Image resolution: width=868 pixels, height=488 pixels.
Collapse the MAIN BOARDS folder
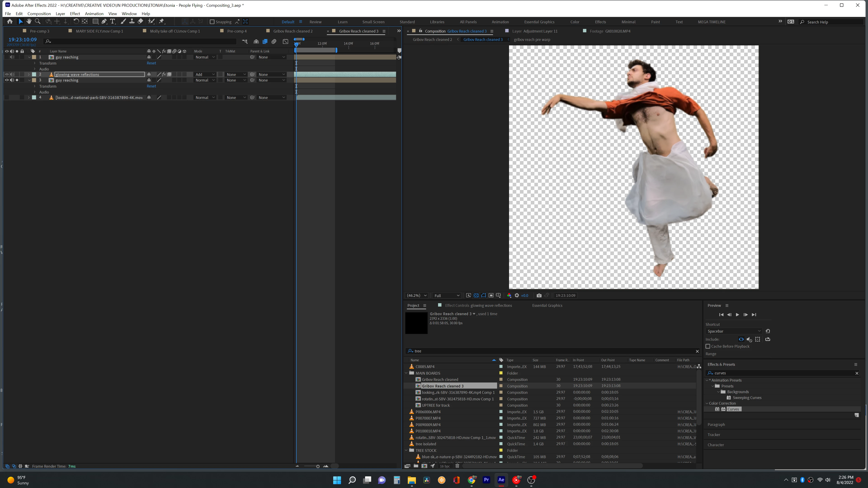tap(406, 373)
